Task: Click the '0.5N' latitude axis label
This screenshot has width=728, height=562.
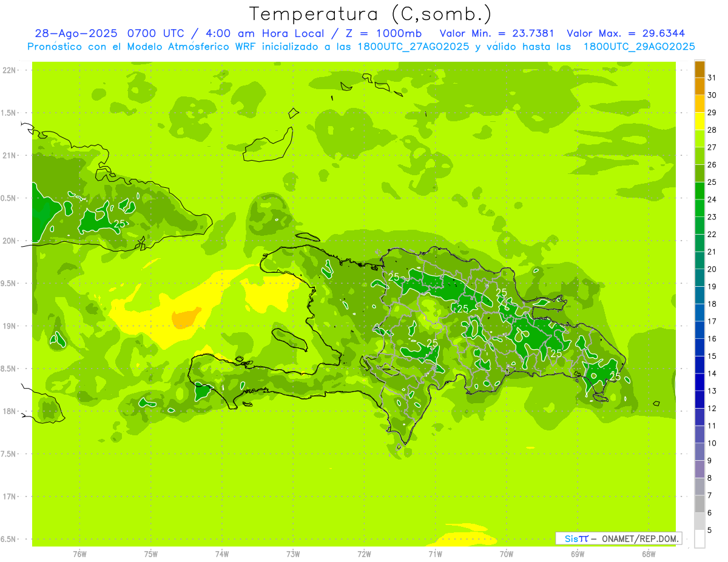Action: click(9, 198)
